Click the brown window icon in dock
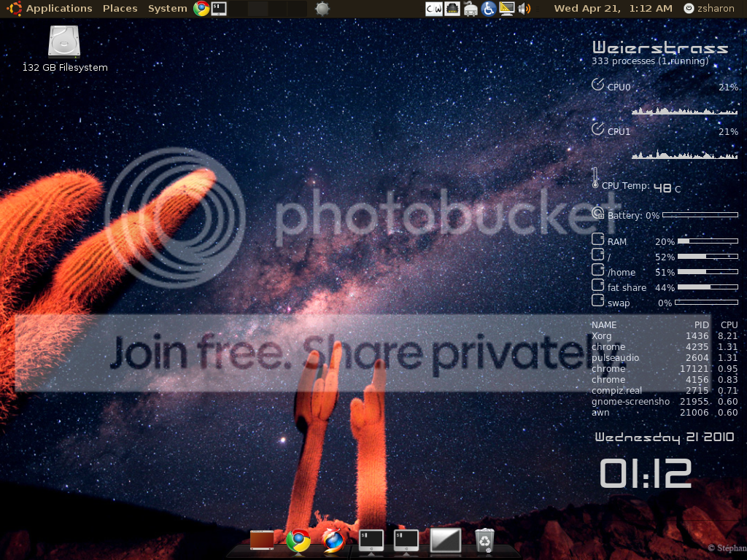Viewport: 747px width, 560px height. click(x=262, y=540)
